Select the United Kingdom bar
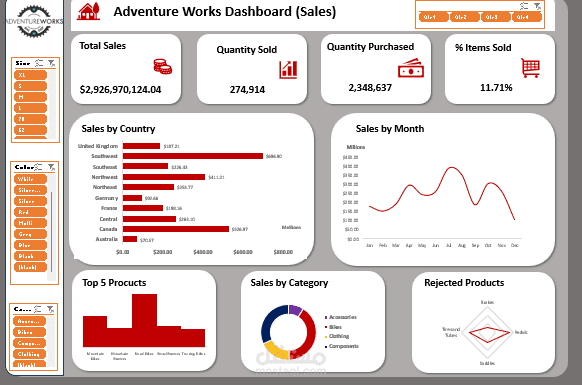This screenshot has width=582, height=385. pos(141,146)
